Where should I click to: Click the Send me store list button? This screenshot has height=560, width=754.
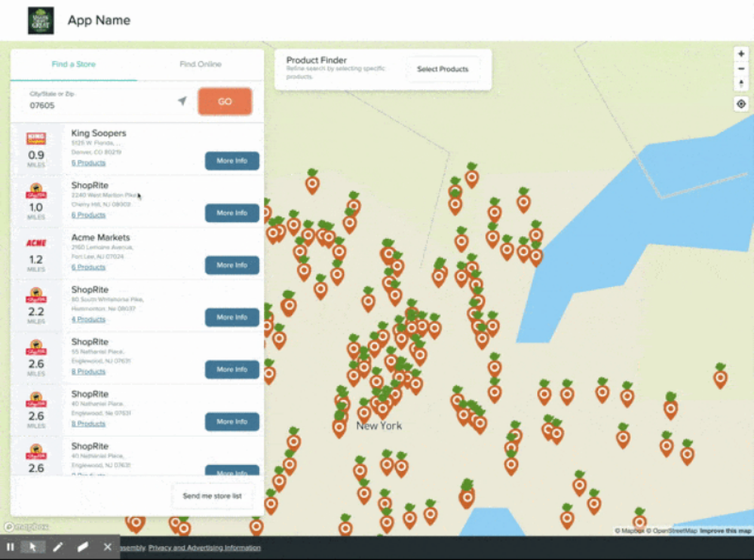(x=212, y=496)
